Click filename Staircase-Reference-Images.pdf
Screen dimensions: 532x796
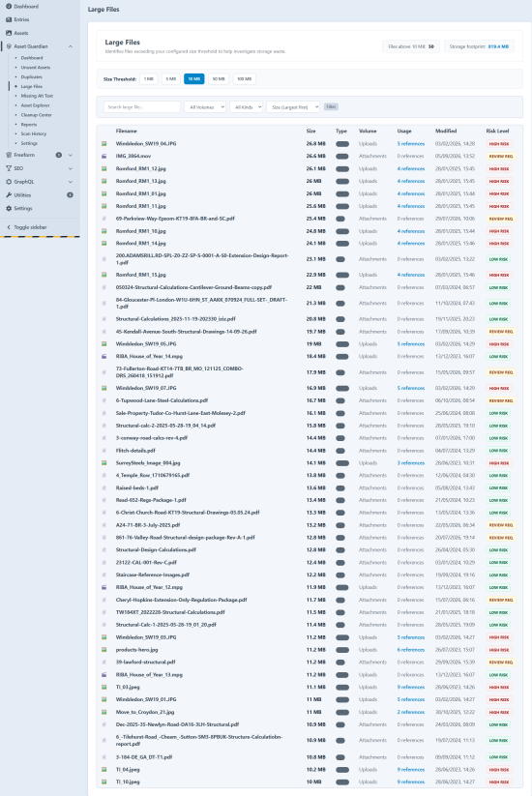point(152,575)
